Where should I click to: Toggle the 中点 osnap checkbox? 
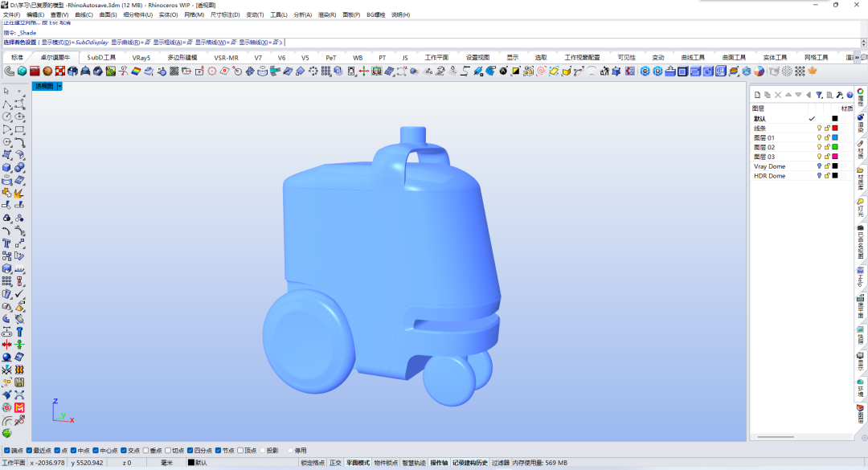[74, 451]
